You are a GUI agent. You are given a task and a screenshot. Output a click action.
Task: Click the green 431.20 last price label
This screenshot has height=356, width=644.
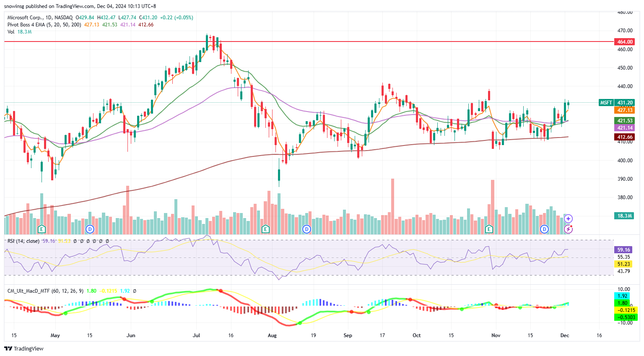tap(625, 103)
